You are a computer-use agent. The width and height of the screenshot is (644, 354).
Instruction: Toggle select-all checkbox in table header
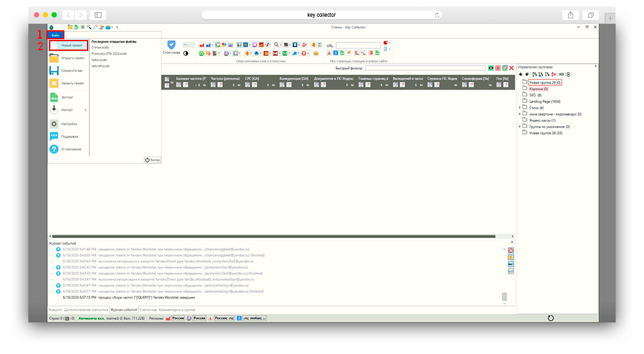(167, 79)
